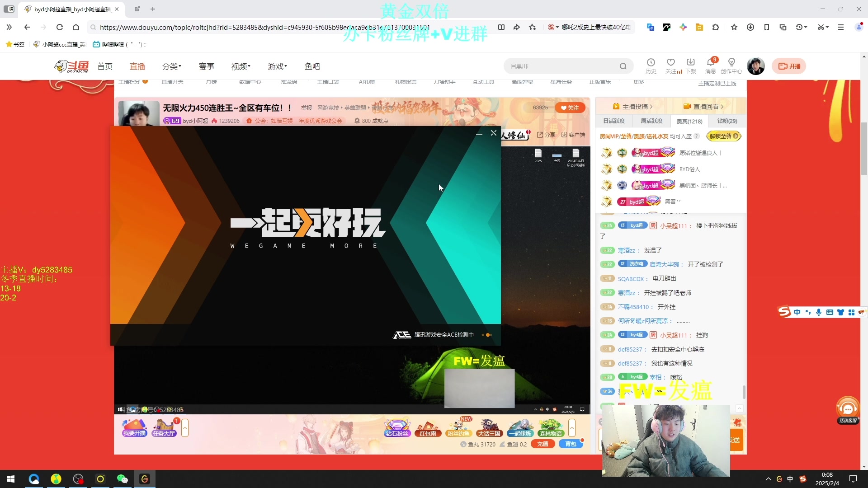The image size is (868, 488).
Task: Switch to the 钻粉(29) tab
Action: 727,121
